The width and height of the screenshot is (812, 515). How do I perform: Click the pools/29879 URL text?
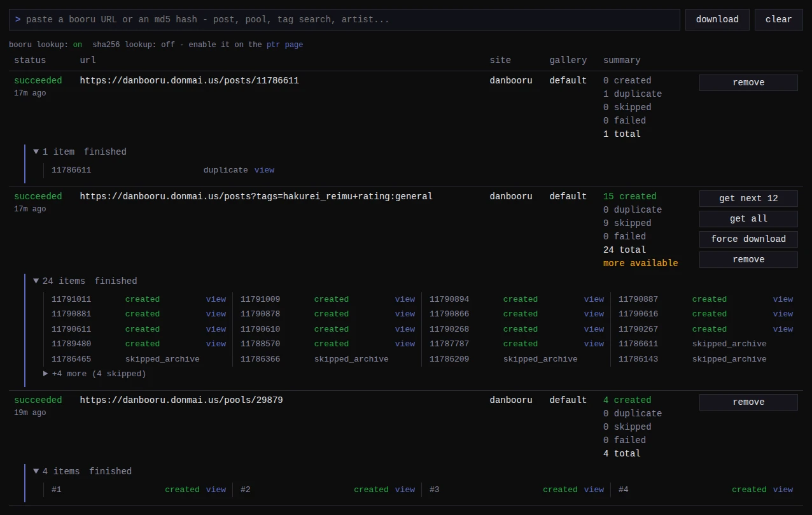181,400
